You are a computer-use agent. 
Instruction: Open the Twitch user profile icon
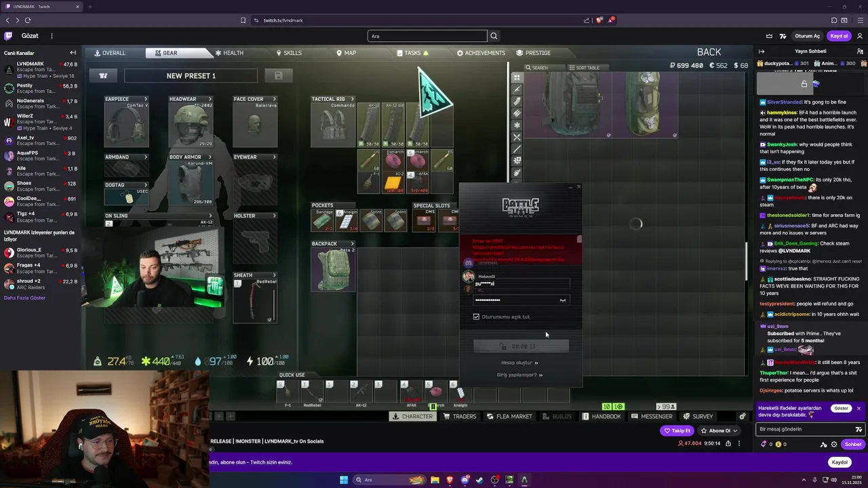(860, 36)
